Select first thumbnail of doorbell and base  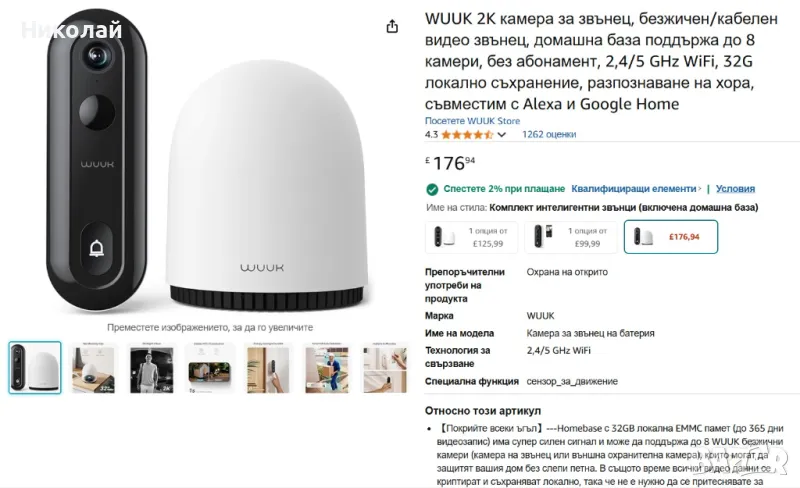point(35,368)
